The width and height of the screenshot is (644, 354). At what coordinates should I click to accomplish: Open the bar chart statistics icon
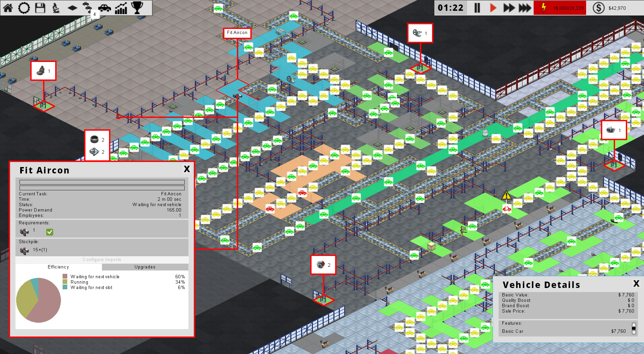point(121,8)
